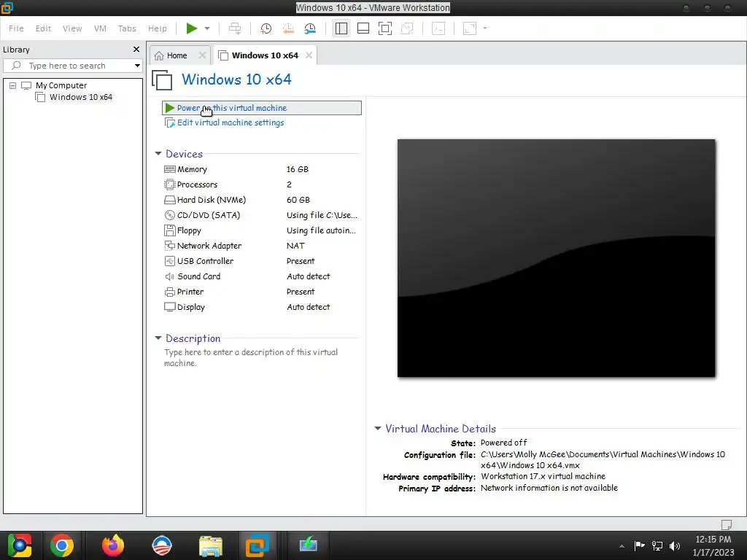Show hidden system tray icons
The width and height of the screenshot is (747, 560).
point(622,546)
